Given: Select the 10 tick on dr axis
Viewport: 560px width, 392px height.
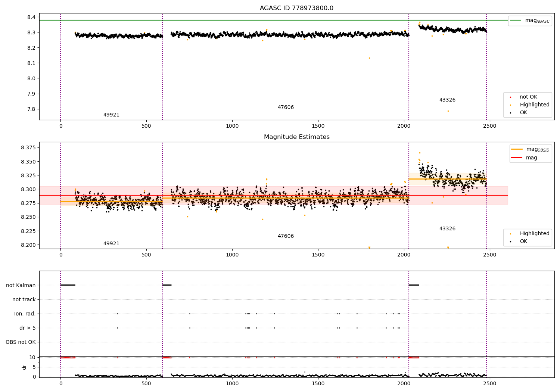Looking at the screenshot, I should click(32, 357).
